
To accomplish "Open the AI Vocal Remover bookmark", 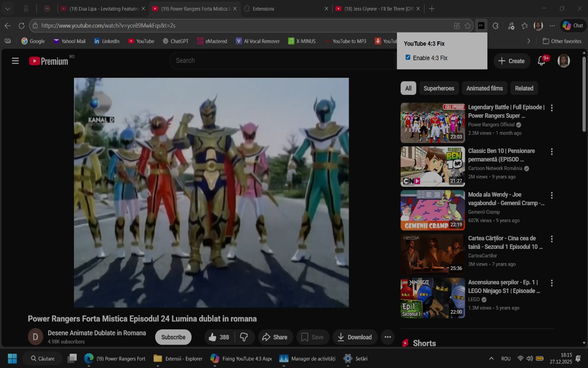I will (258, 41).
